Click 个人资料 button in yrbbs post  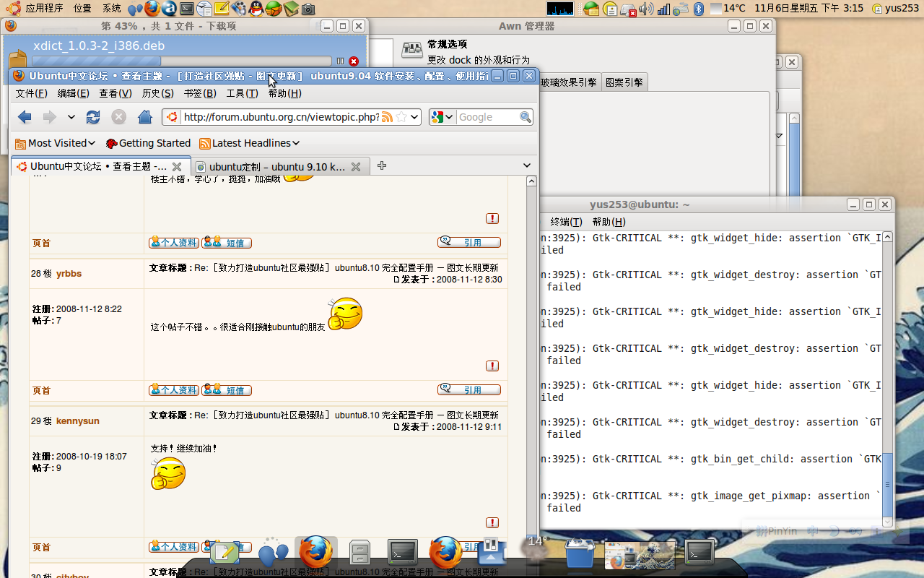pyautogui.click(x=174, y=390)
